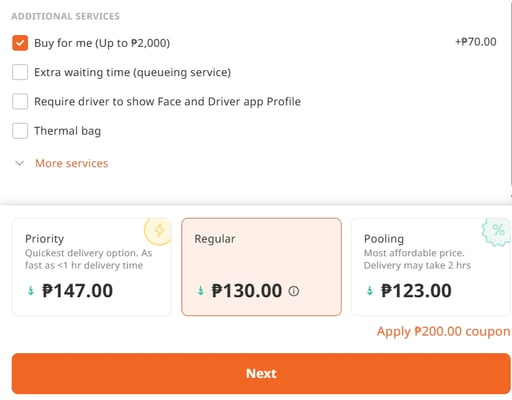Check the Thermal bag option
512x400 pixels.
20,131
